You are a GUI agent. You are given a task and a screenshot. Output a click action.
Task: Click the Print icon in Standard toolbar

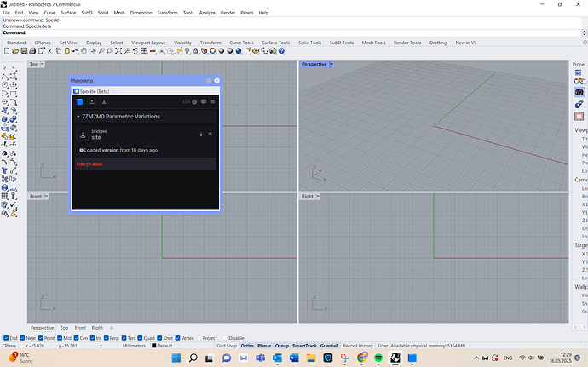[x=32, y=51]
